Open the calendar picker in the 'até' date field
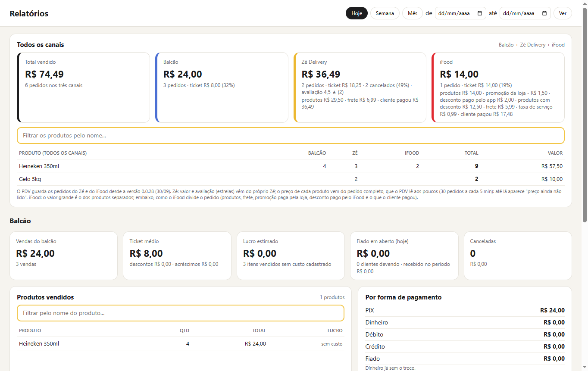 coord(545,13)
